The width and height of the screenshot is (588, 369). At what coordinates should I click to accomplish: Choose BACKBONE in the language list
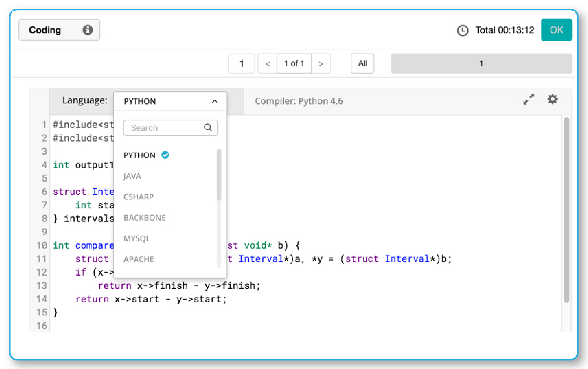tap(145, 218)
